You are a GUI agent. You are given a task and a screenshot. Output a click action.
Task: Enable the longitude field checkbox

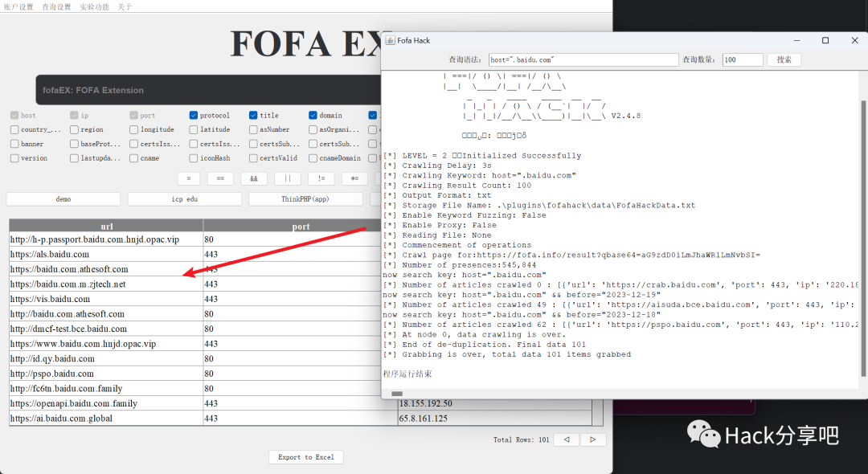134,129
